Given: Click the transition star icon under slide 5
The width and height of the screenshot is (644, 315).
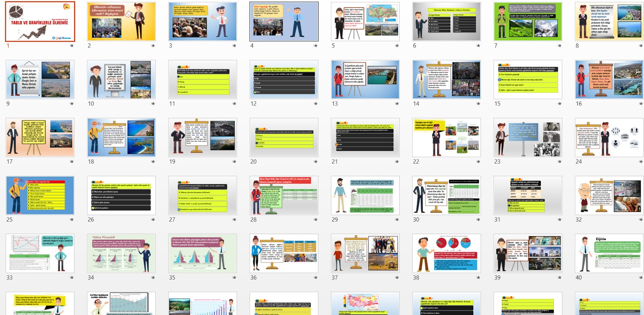Looking at the screenshot, I should tap(397, 46).
